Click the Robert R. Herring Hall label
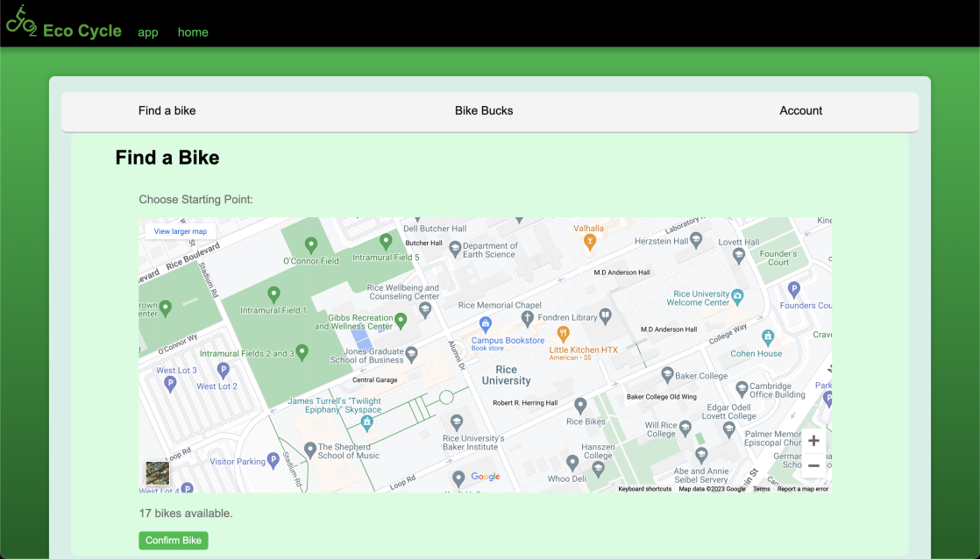Screen dimensions: 980x559 [x=525, y=403]
